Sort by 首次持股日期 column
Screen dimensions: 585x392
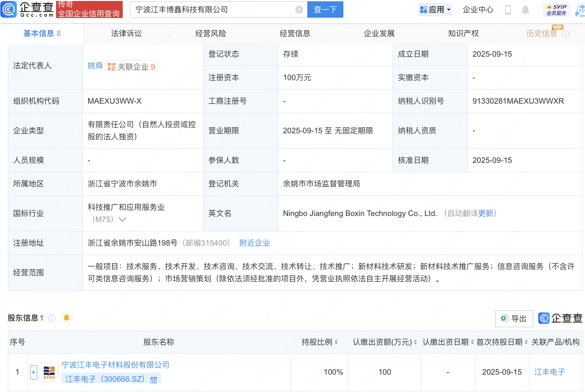coord(526,342)
